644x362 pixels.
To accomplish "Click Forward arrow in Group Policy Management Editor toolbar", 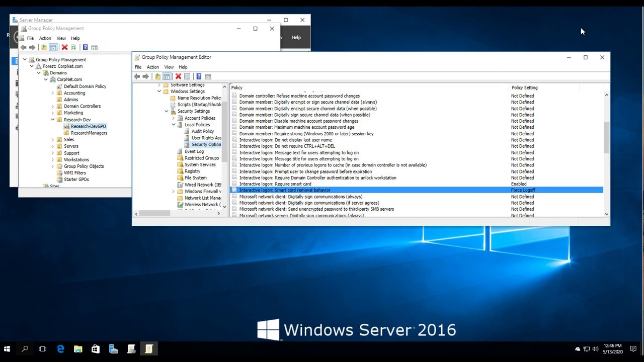I will 146,76.
